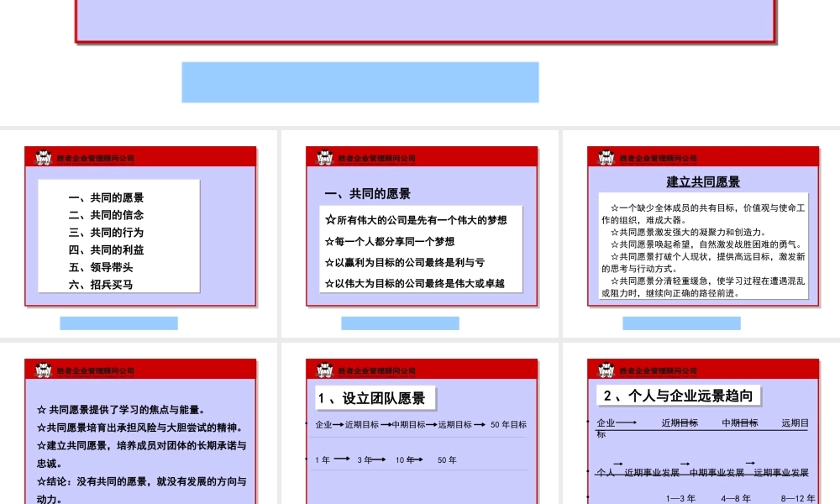Click the contents line '二、共同的信念'
Image resolution: width=840 pixels, height=504 pixels.
click(106, 215)
